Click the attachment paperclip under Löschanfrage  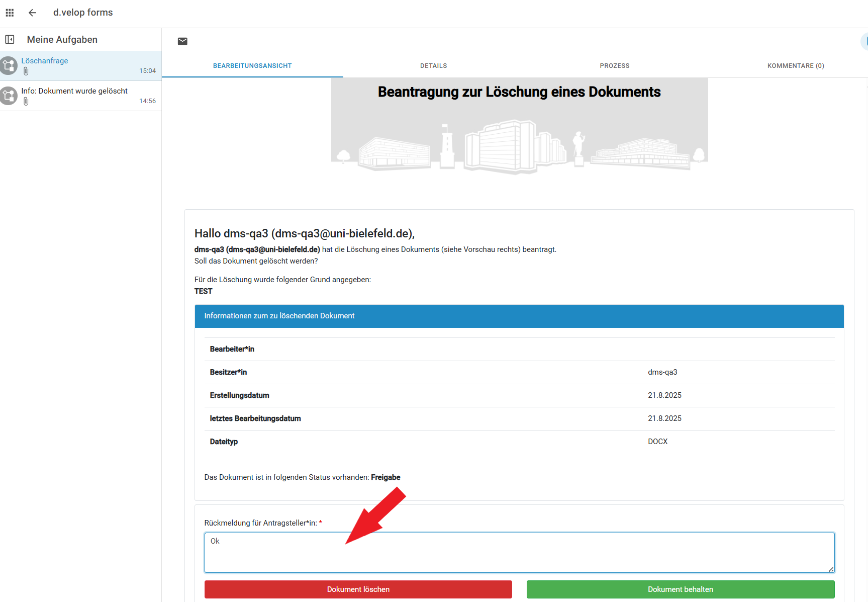click(26, 71)
